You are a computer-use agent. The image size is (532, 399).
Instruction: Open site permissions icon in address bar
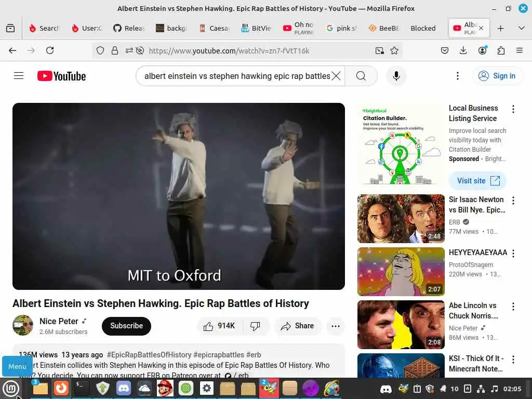pos(129,50)
